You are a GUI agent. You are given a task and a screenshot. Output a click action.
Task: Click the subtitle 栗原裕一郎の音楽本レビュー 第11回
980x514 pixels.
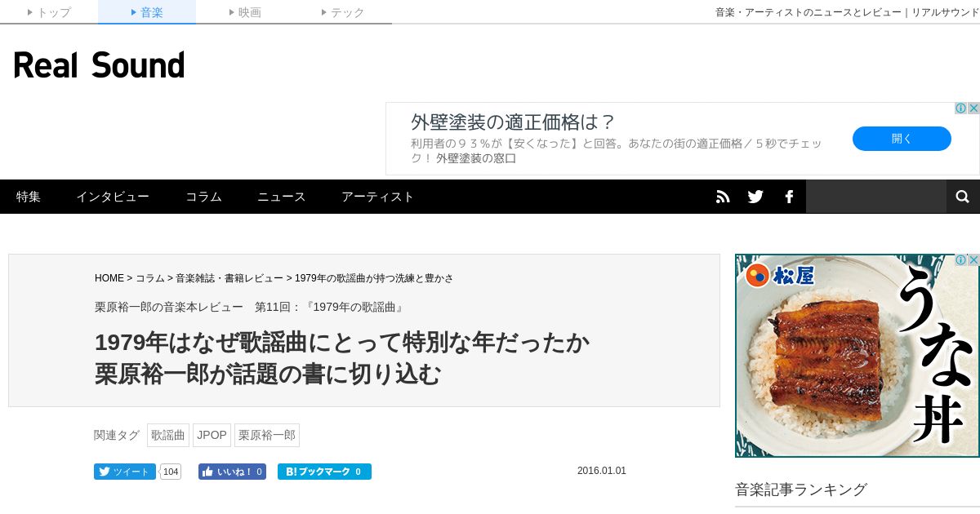tap(250, 308)
